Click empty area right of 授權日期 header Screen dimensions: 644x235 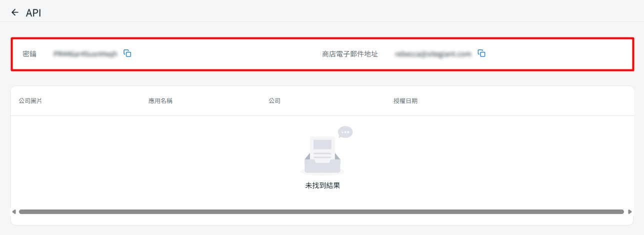pos(525,101)
